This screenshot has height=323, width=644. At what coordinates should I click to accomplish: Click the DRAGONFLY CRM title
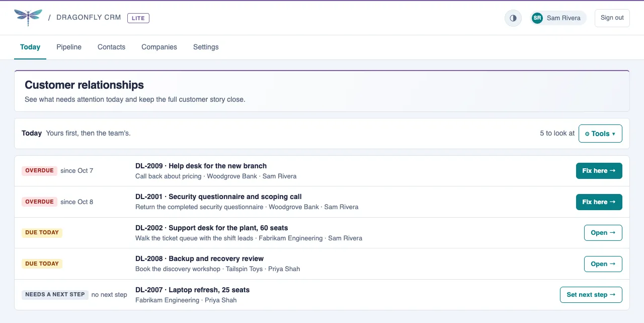click(89, 18)
